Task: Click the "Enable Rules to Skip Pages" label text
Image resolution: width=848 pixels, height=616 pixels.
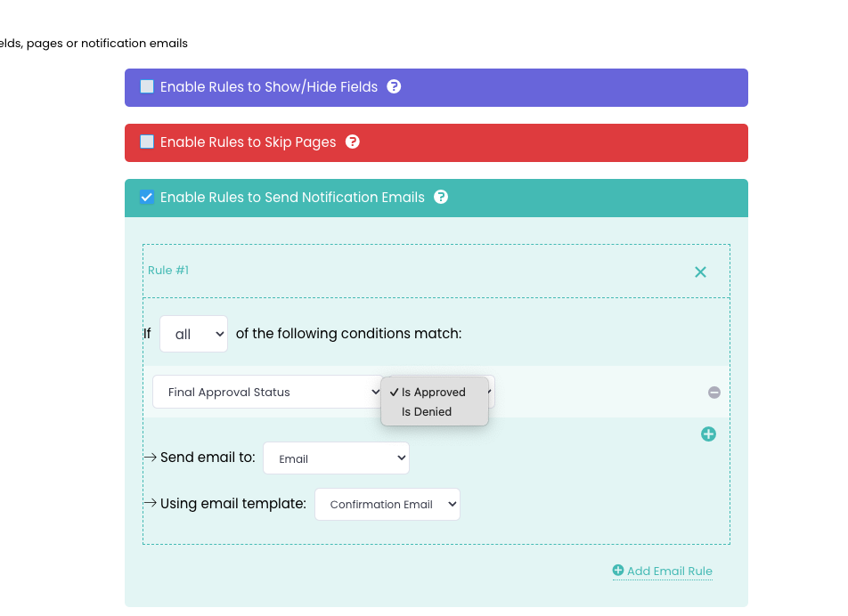Action: (x=248, y=142)
